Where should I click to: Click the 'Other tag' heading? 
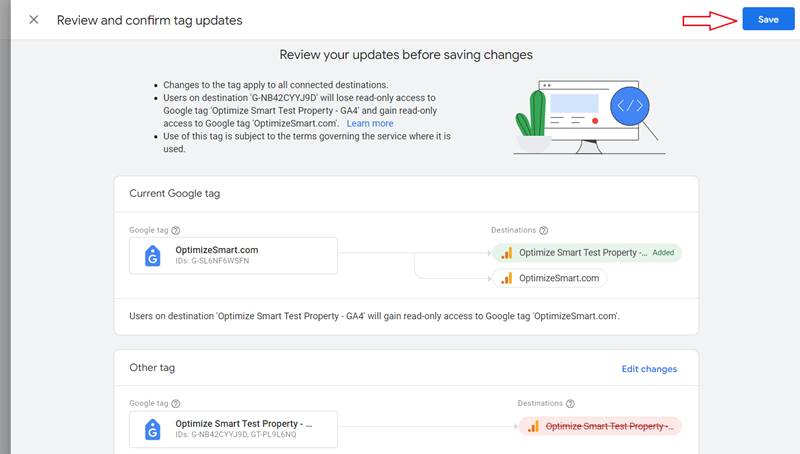152,367
